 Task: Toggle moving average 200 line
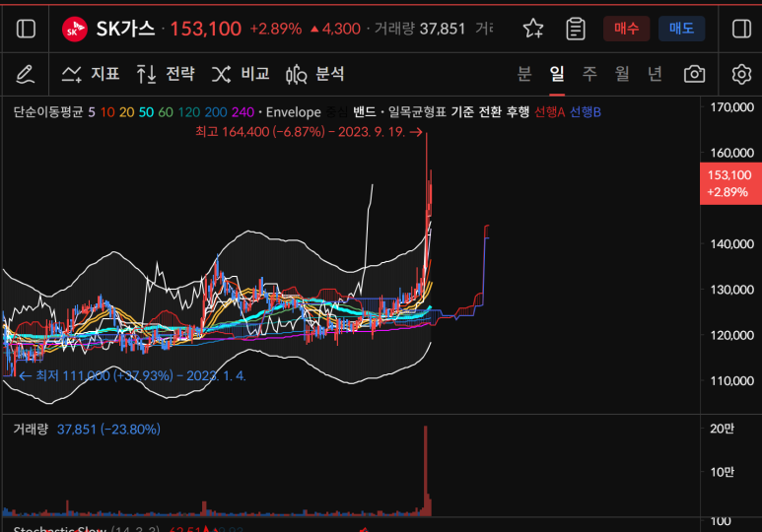click(216, 112)
